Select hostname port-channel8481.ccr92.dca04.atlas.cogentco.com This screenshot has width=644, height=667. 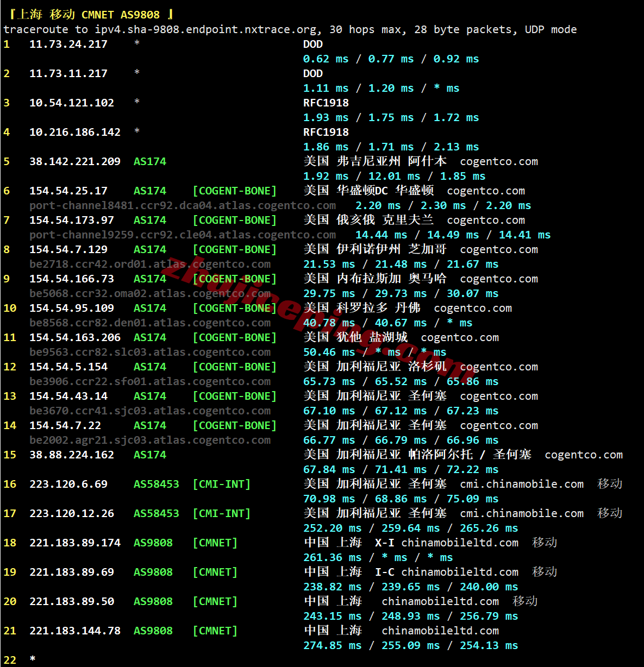click(x=183, y=205)
